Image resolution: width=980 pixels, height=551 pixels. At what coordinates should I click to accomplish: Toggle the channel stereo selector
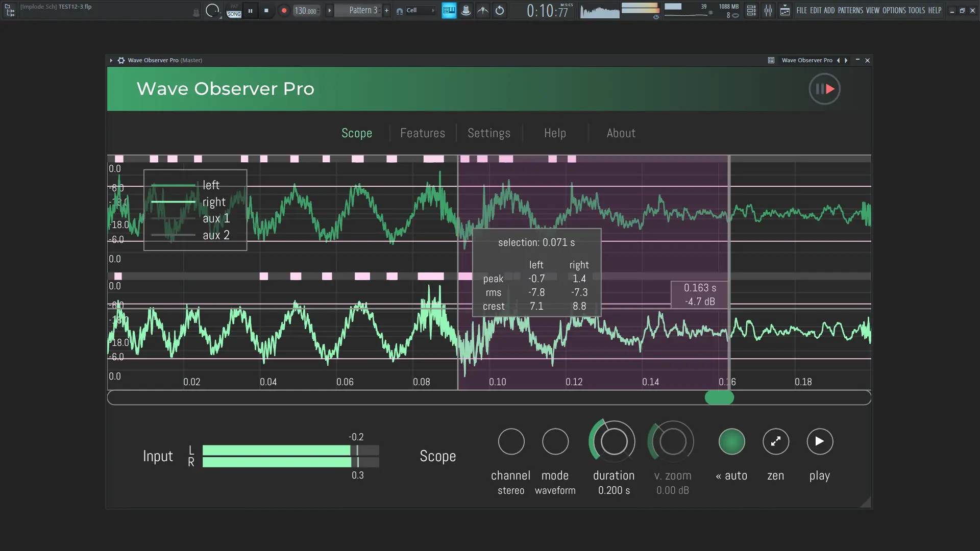tap(511, 441)
